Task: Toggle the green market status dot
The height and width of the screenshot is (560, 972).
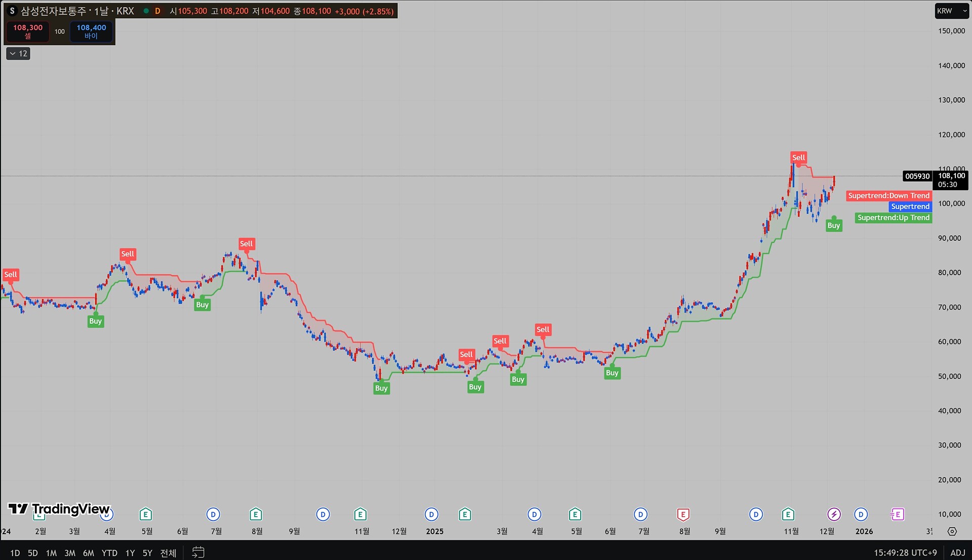Action: [x=146, y=11]
